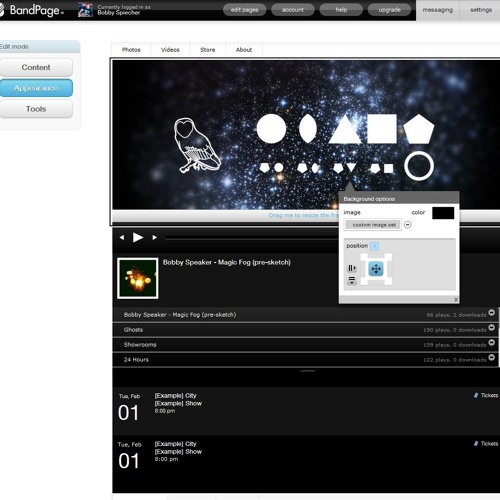Screen dimensions: 500x500
Task: Click the Background options title bar
Action: tap(399, 199)
